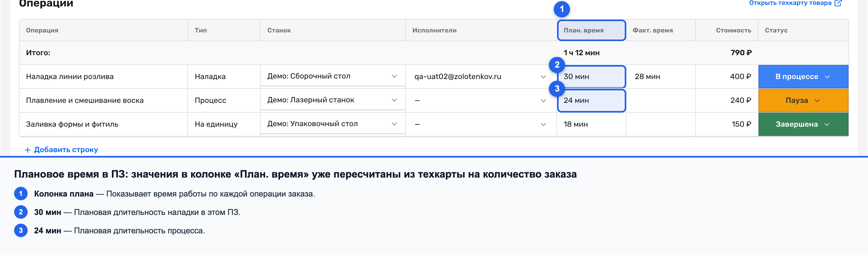Click the plus icon of Добавить строку
Viewport: 868px width, 255px height.
coord(28,150)
